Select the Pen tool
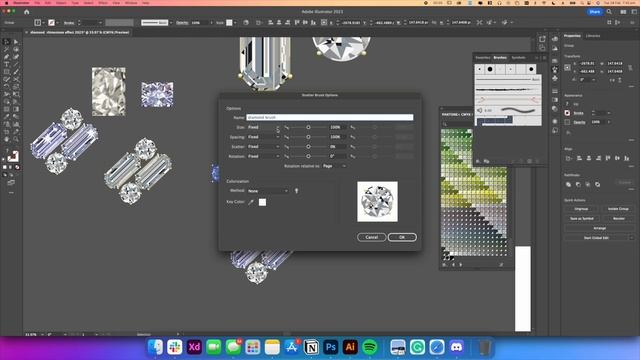The height and width of the screenshot is (360, 640). tap(7, 57)
